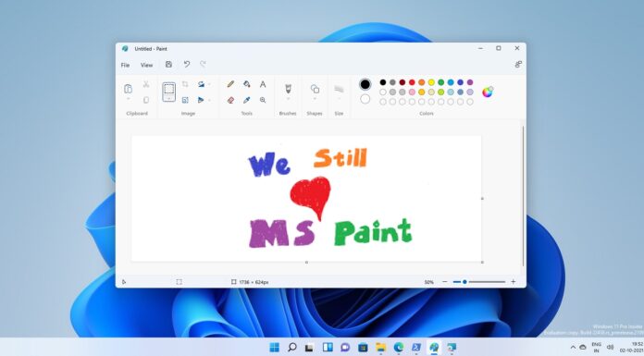Pick the green color swatch

[440, 82]
